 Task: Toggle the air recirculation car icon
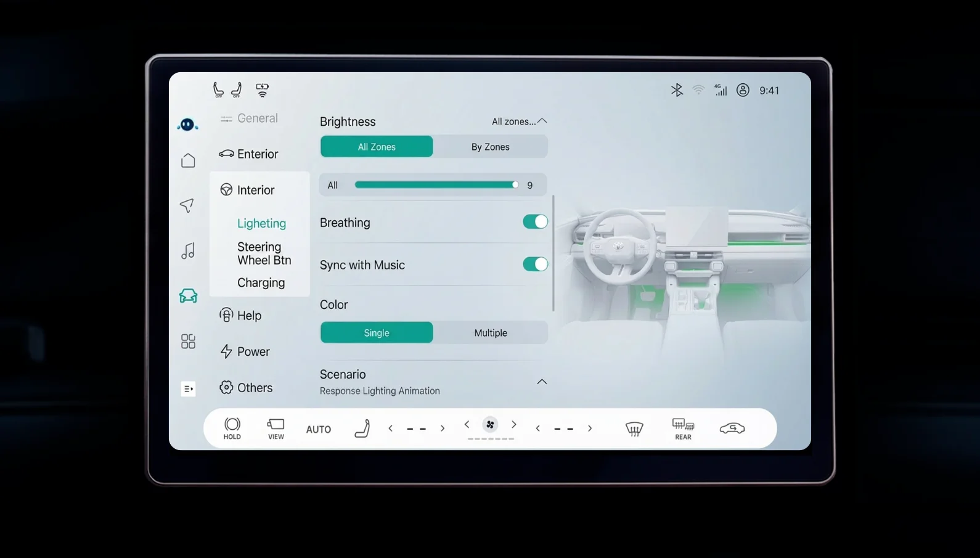coord(732,429)
